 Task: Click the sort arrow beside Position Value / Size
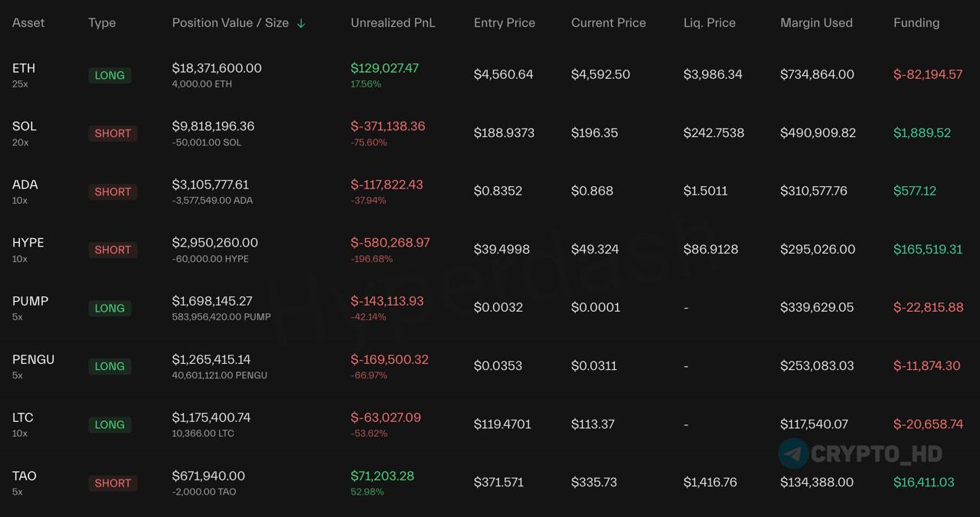click(301, 23)
